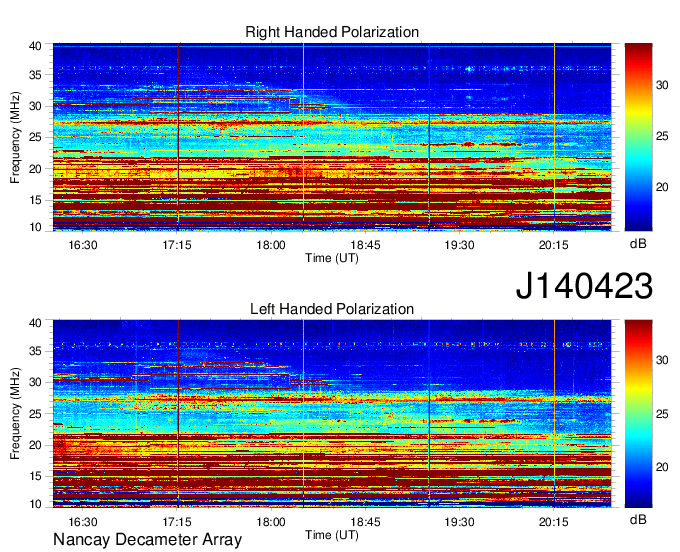Click the 30 MHz tick of the left-handed plot
Viewport: 680px width, 552px height.
coord(35,382)
